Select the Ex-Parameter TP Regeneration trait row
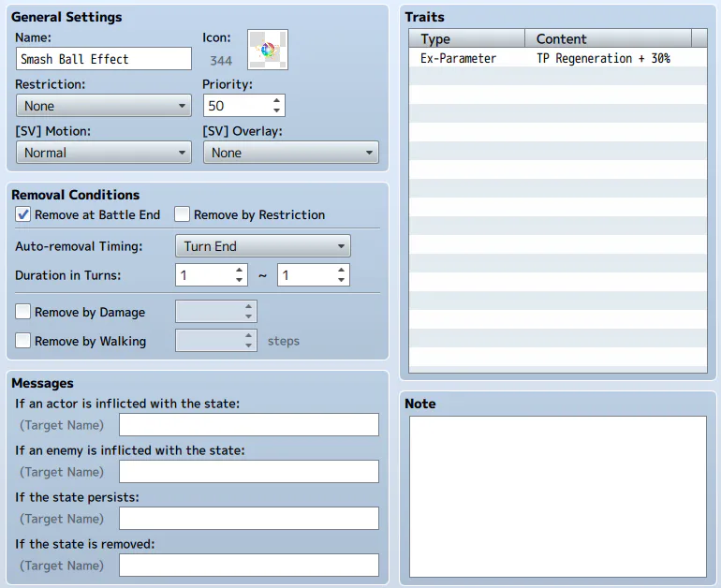Viewport: 721px width, 588px height. (x=558, y=58)
